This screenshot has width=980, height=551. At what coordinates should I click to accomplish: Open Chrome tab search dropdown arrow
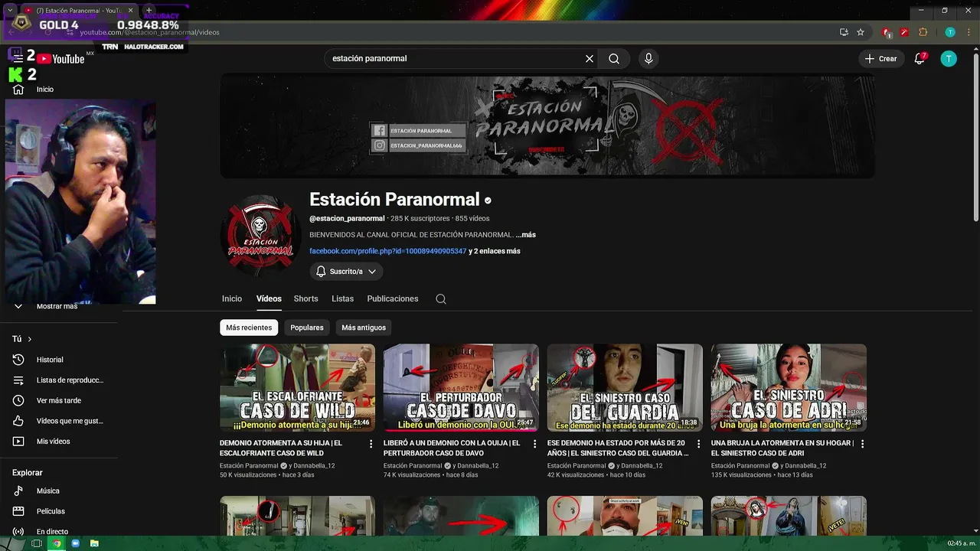[10, 11]
